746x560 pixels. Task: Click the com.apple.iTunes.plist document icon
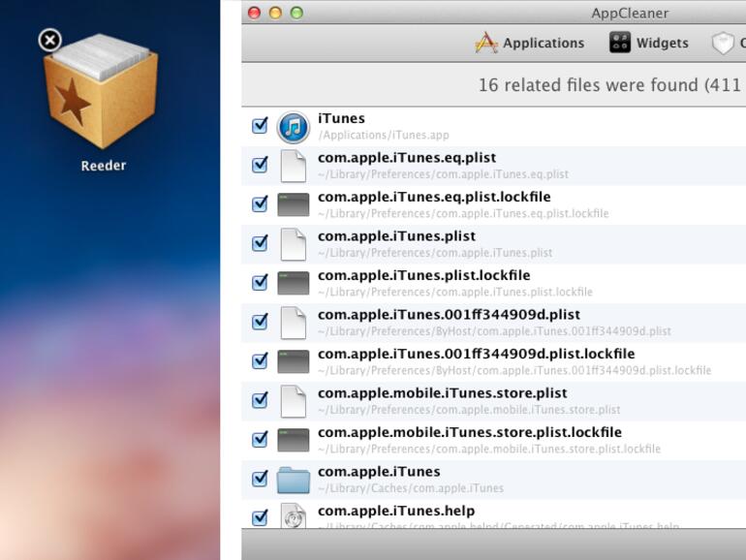coord(293,244)
